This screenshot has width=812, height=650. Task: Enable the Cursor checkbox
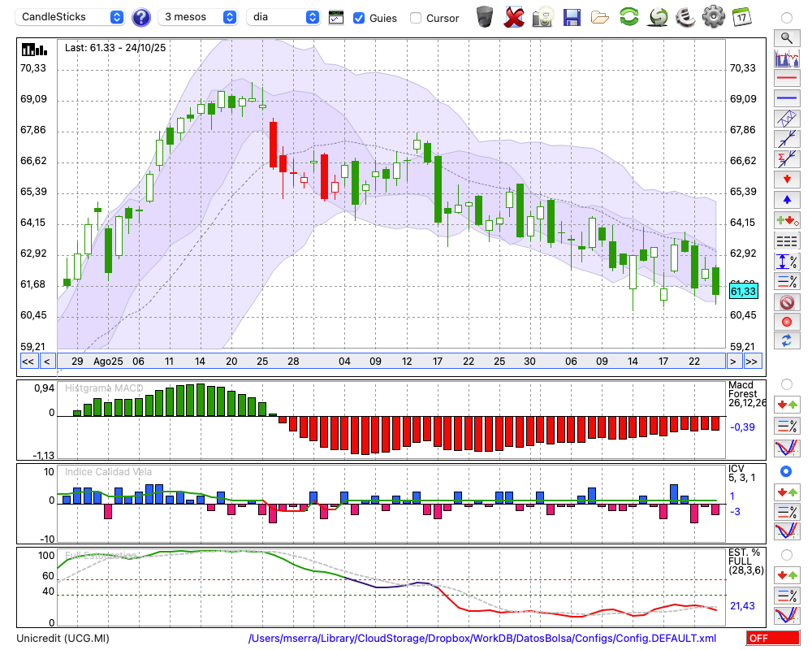pyautogui.click(x=415, y=18)
